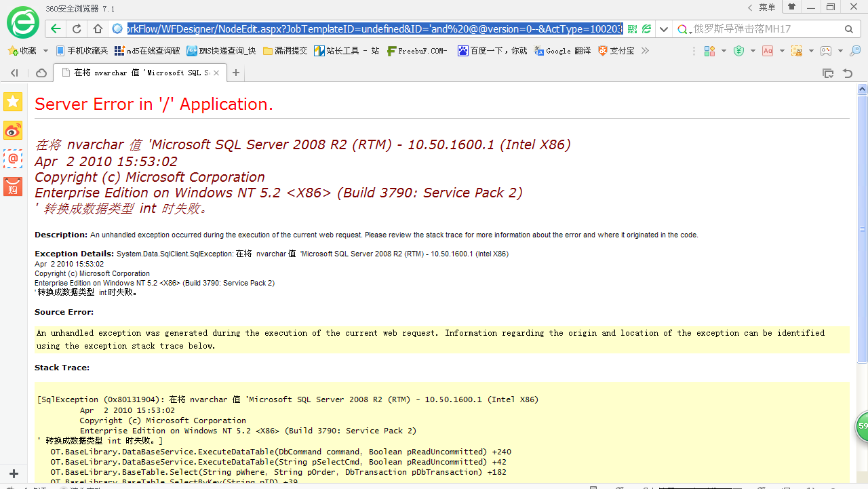Click the tab-bar back arrow icon
This screenshot has height=489, width=868.
pyautogui.click(x=14, y=73)
